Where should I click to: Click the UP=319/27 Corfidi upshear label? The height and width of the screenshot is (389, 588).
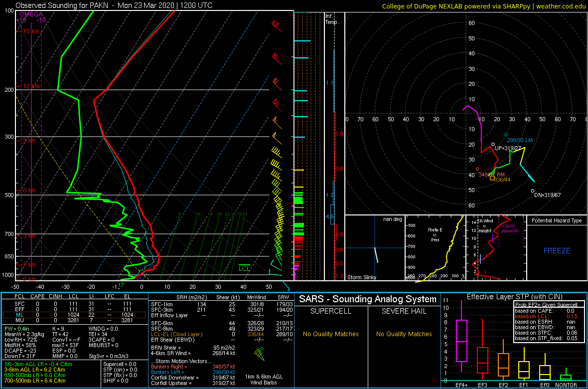coord(508,148)
